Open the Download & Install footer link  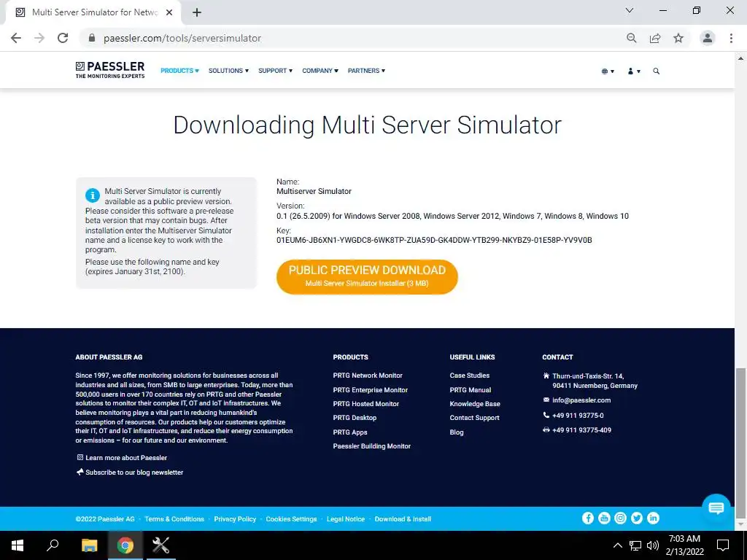tap(403, 519)
